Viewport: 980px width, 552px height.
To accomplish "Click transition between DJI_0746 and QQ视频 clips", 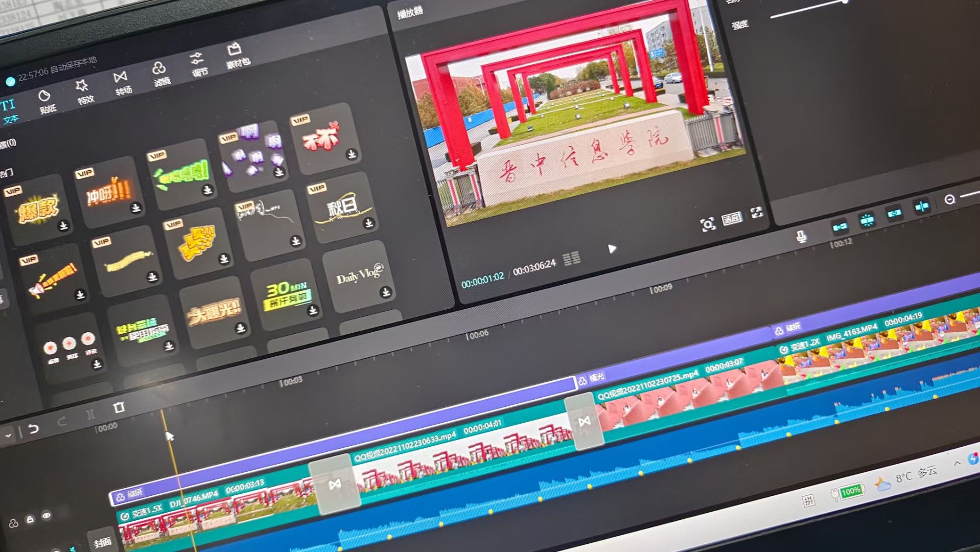I will pyautogui.click(x=335, y=484).
